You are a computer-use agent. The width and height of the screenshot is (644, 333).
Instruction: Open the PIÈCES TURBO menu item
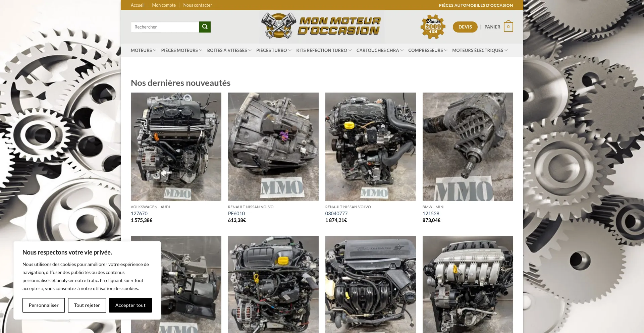271,50
